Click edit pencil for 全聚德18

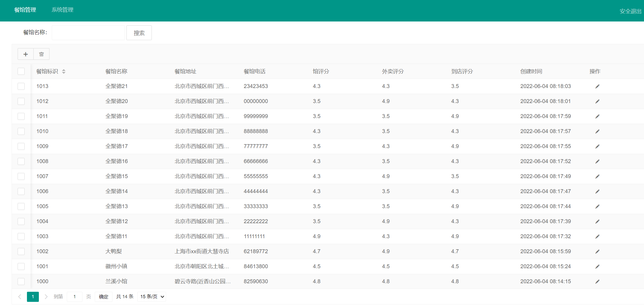pyautogui.click(x=597, y=131)
